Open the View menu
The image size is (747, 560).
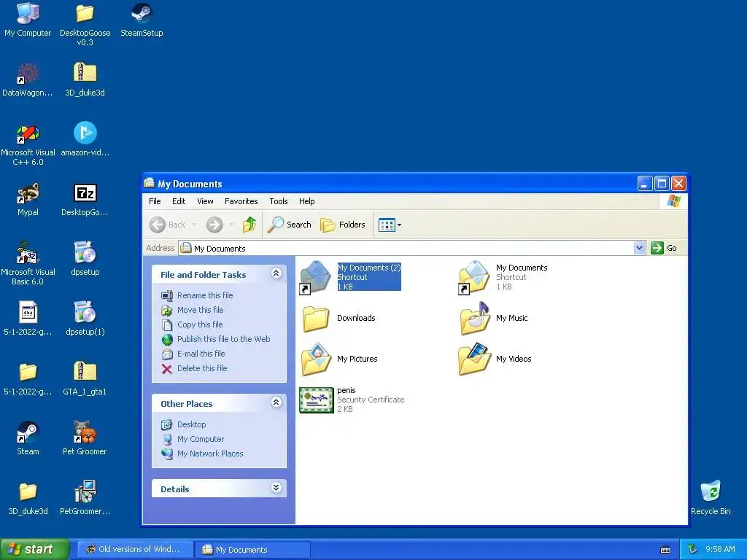point(205,201)
